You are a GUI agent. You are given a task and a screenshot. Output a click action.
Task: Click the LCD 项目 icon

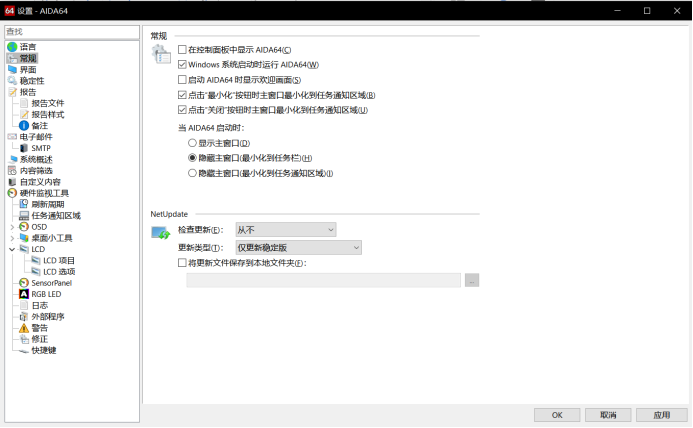[36, 260]
